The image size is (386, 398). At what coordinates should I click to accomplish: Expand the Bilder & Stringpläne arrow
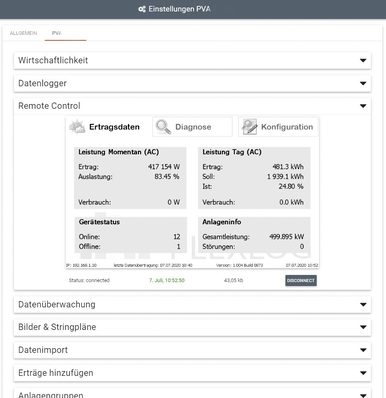(x=363, y=327)
